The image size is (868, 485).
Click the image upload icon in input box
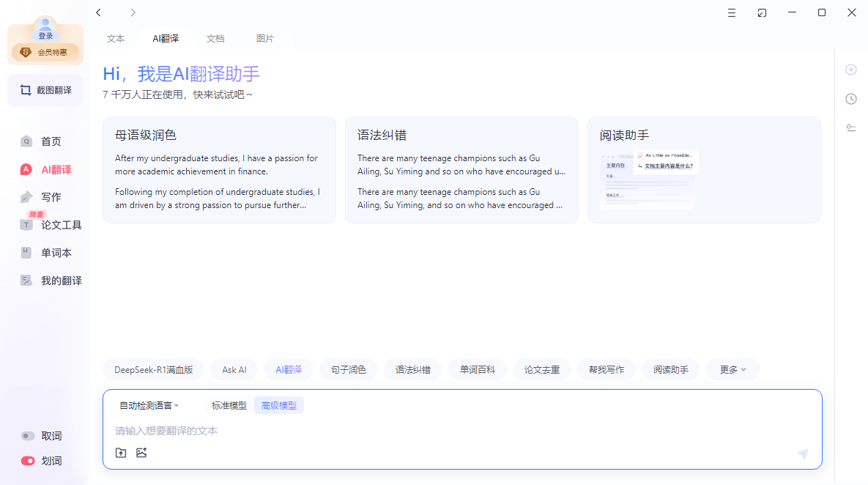141,453
